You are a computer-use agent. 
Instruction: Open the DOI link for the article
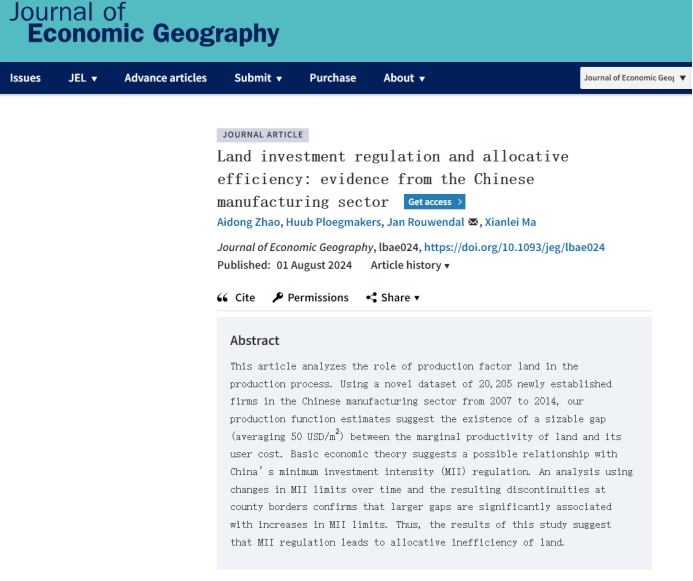click(x=514, y=247)
